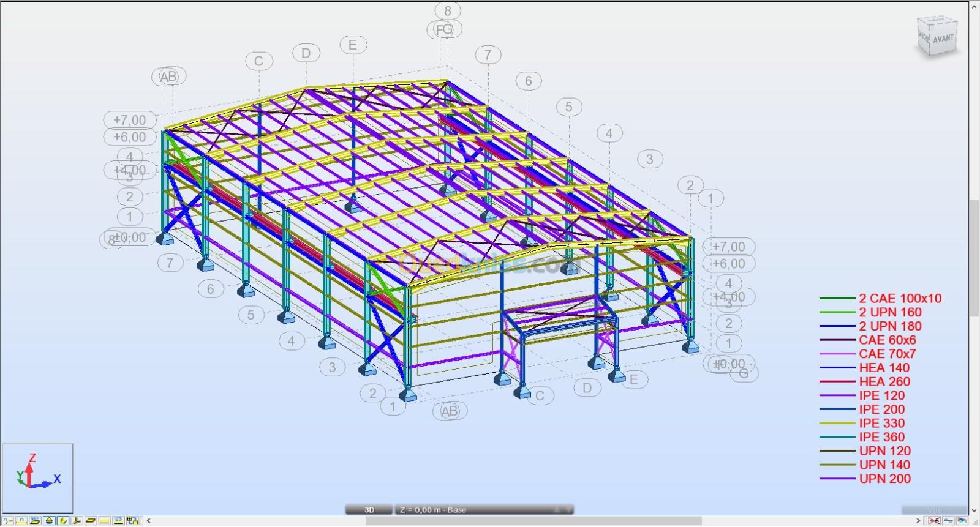This screenshot has width=980, height=527.
Task: Toggle panel thickness display icon
Action: (91, 521)
